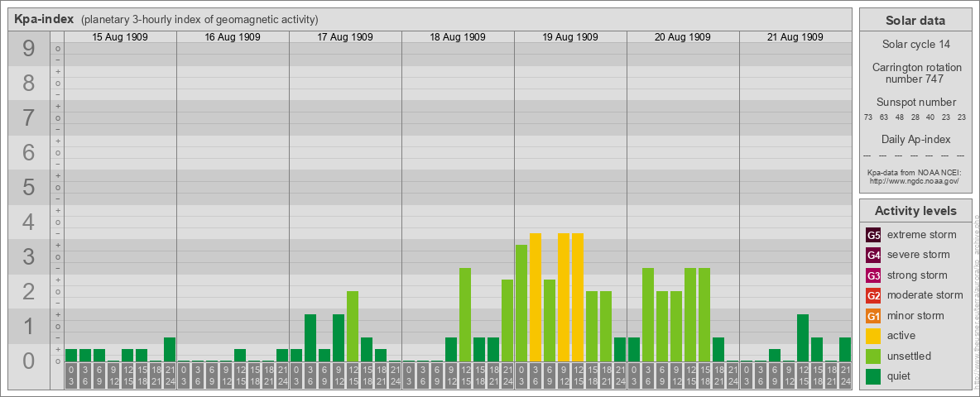Click the light green 12-15h bar on 18 Aug

(x=465, y=314)
